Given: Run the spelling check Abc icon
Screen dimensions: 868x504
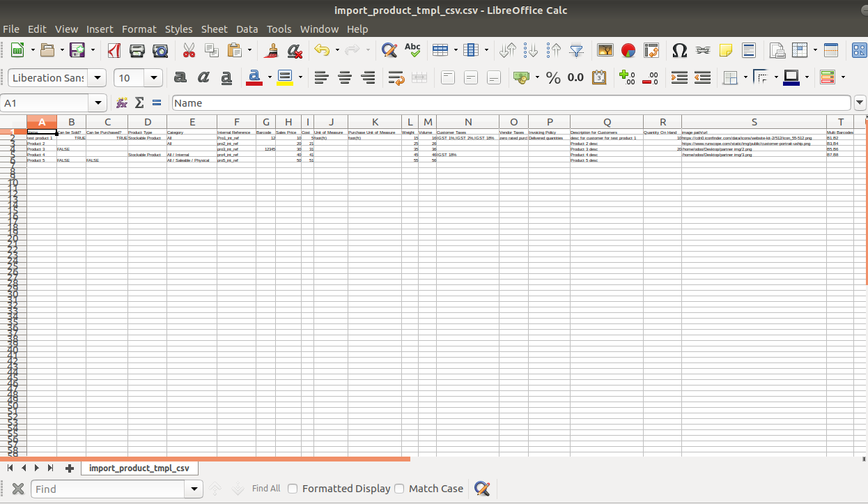Looking at the screenshot, I should 412,50.
